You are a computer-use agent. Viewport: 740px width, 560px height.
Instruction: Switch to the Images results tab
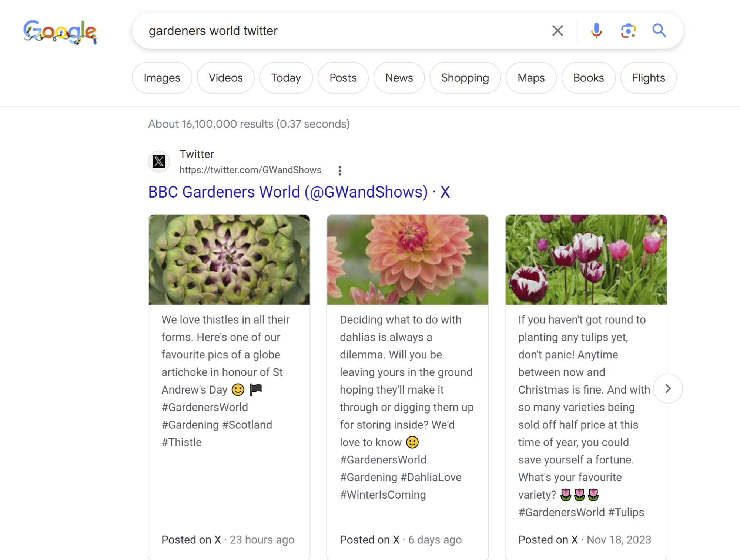coord(161,78)
